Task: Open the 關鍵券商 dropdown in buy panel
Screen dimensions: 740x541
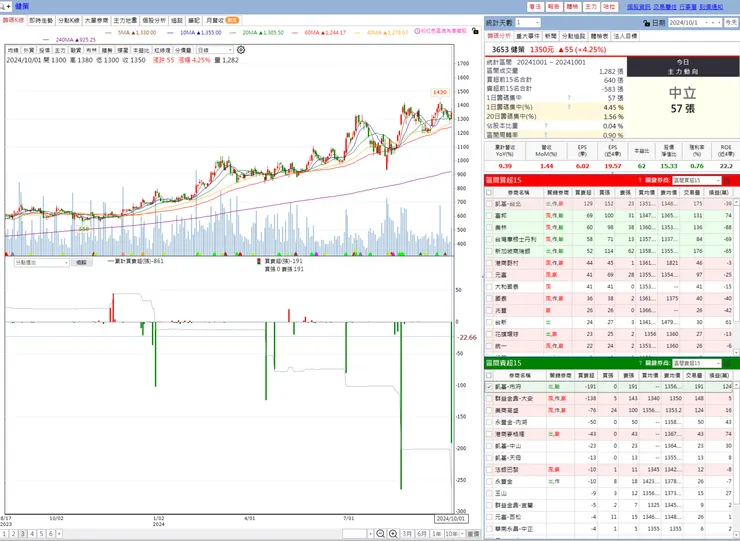Action: (697, 180)
